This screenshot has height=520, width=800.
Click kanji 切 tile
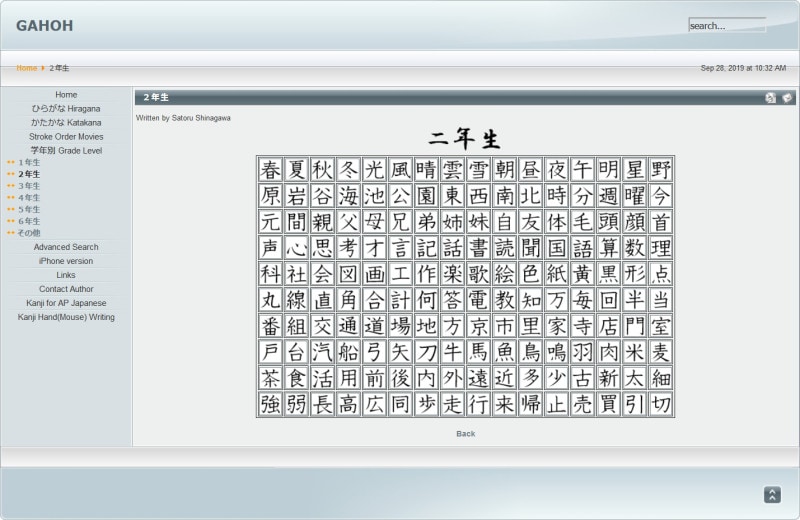pyautogui.click(x=661, y=404)
